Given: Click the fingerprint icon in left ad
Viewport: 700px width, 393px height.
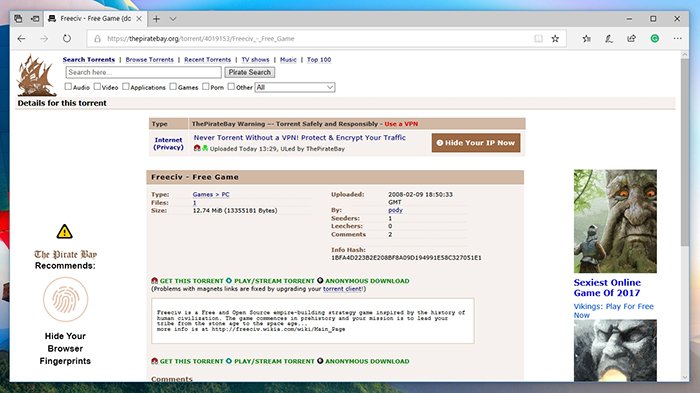Looking at the screenshot, I should (66, 299).
